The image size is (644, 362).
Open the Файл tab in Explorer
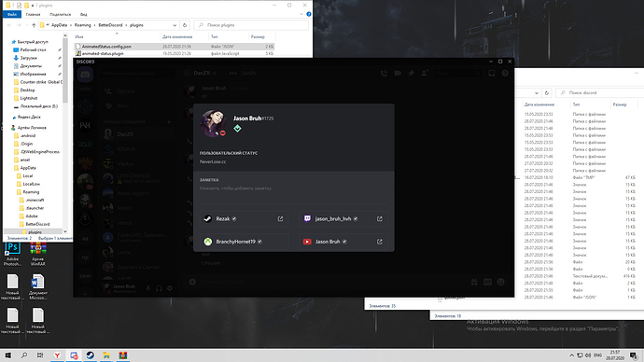tap(12, 14)
